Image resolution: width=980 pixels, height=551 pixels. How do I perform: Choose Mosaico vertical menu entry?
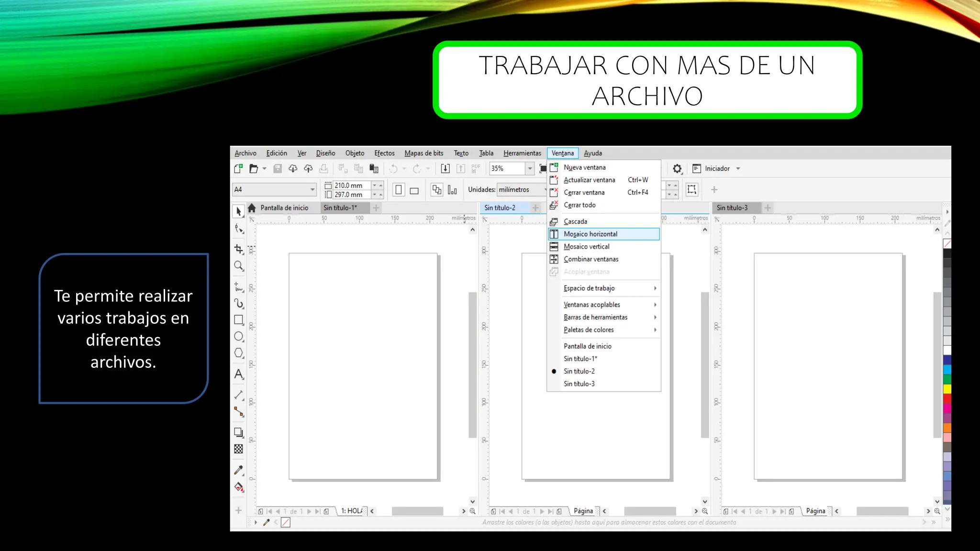tap(604, 246)
